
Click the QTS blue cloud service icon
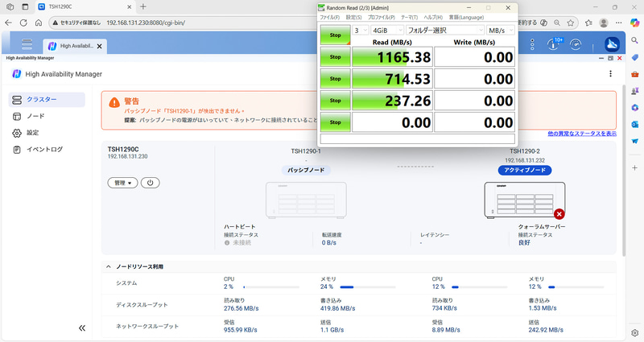coord(612,44)
